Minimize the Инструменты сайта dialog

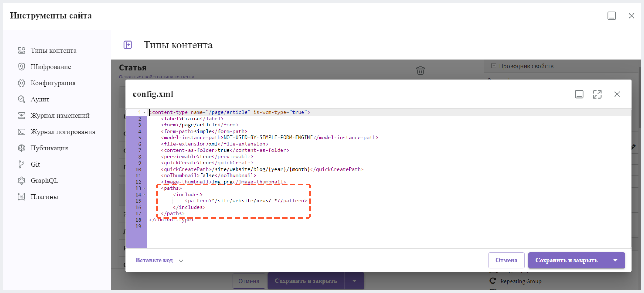click(612, 16)
